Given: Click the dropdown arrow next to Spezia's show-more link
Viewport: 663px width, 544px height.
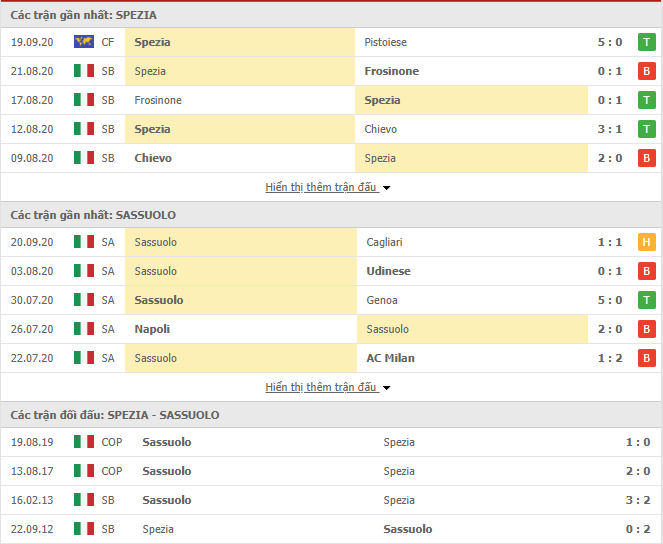Looking at the screenshot, I should tap(386, 188).
